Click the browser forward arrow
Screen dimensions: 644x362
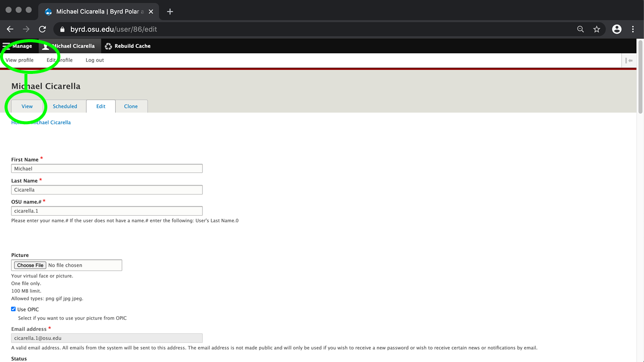click(26, 29)
